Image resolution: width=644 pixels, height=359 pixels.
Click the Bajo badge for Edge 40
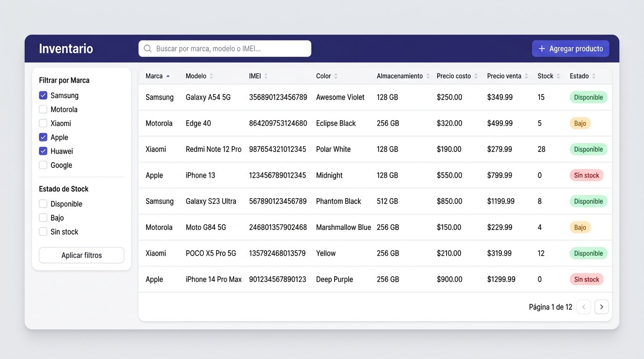pyautogui.click(x=580, y=123)
